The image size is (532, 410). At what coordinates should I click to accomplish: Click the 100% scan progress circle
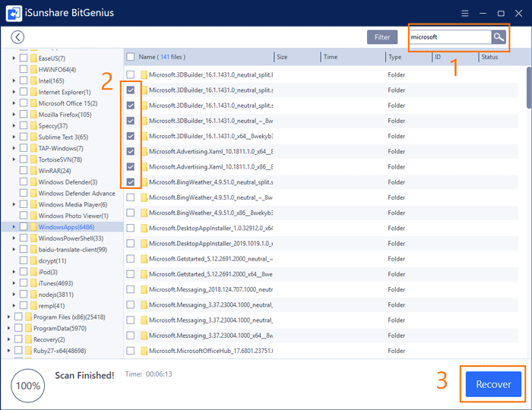28,386
